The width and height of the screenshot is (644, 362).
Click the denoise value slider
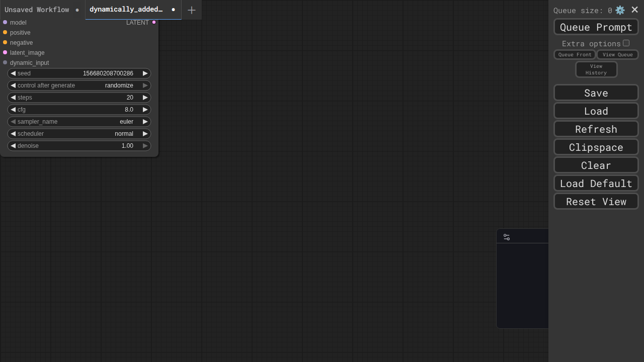79,146
